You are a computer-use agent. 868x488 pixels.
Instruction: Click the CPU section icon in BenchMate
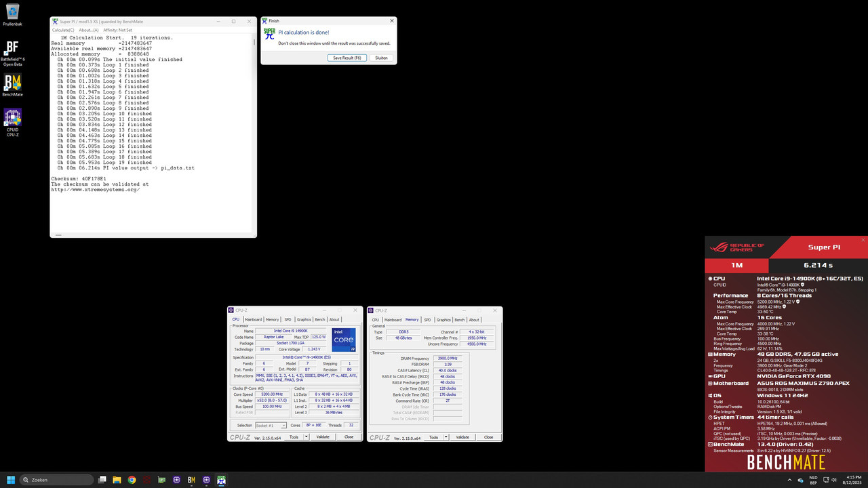click(x=710, y=279)
